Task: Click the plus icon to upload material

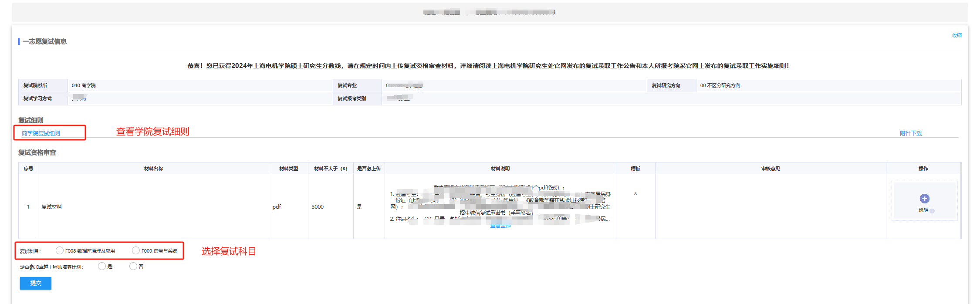Action: [x=924, y=199]
